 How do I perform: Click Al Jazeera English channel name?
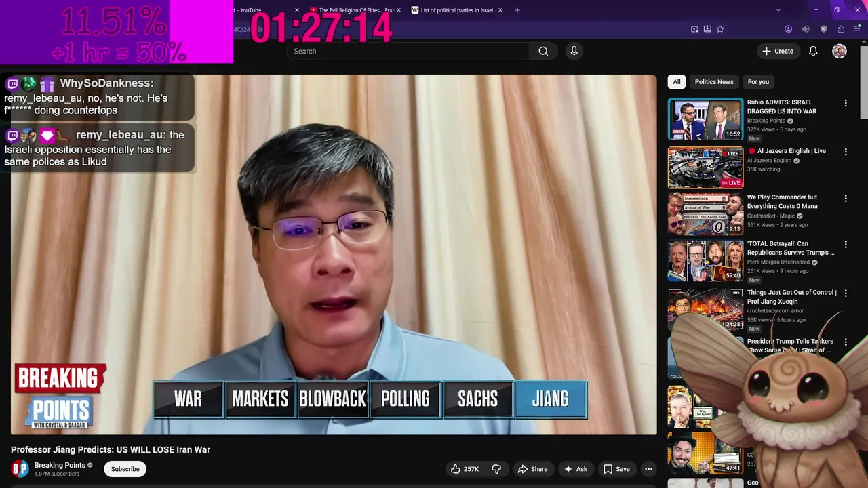[x=769, y=161]
